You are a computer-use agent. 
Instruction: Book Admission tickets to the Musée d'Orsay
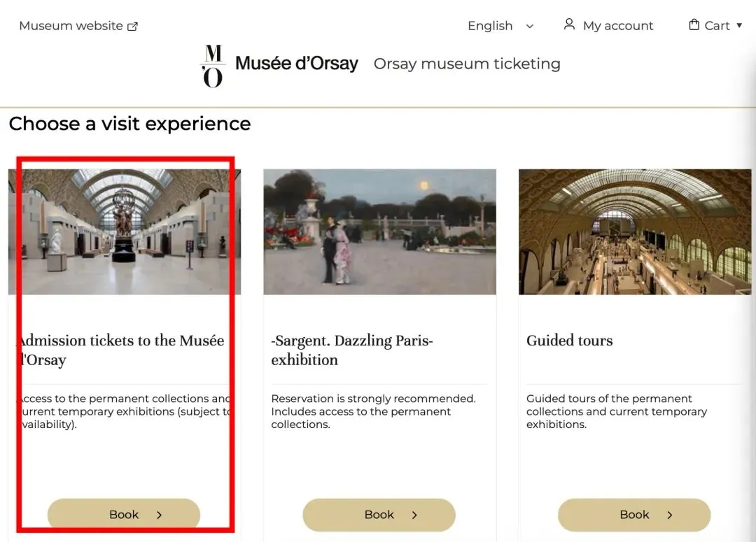point(124,515)
